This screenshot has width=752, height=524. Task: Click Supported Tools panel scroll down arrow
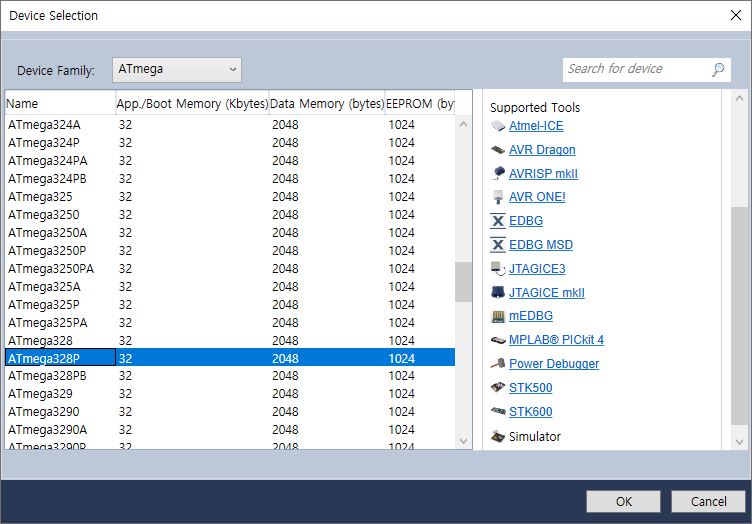pos(739,442)
